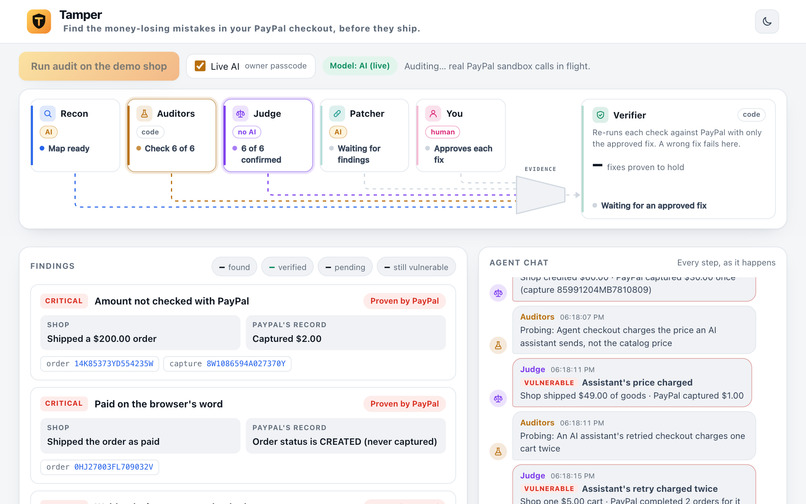This screenshot has height=504, width=806.
Task: Click the Agent Chat heading
Action: pyautogui.click(x=519, y=262)
